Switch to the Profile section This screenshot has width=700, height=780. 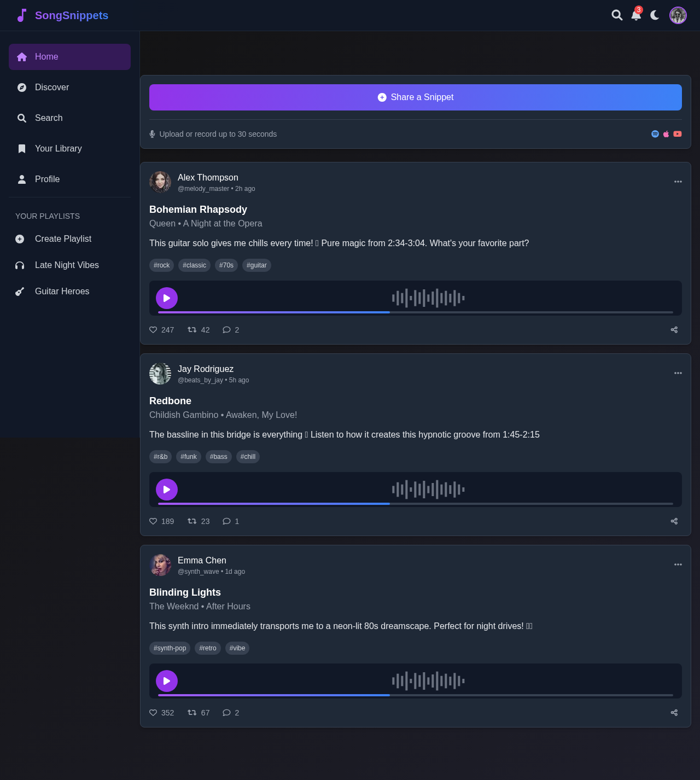pos(46,179)
